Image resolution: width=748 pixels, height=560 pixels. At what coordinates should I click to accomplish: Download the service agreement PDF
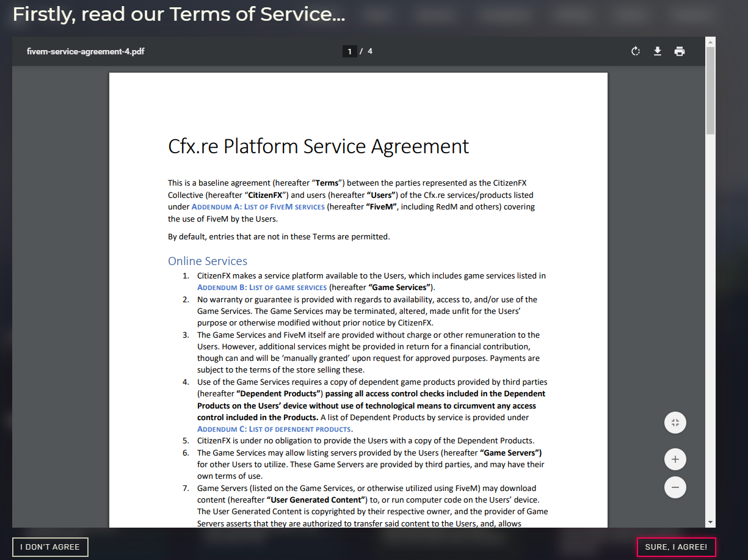pos(658,51)
